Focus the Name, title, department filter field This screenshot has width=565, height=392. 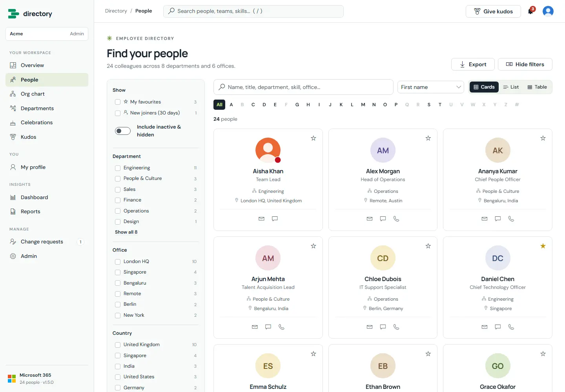coord(303,87)
